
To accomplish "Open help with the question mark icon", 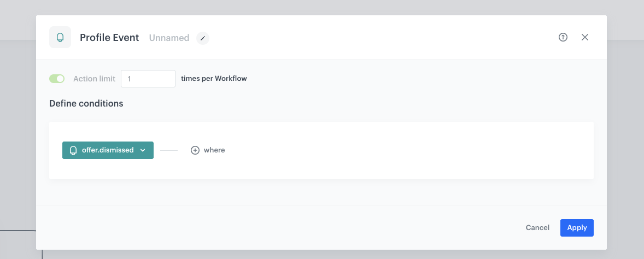I will click(563, 37).
